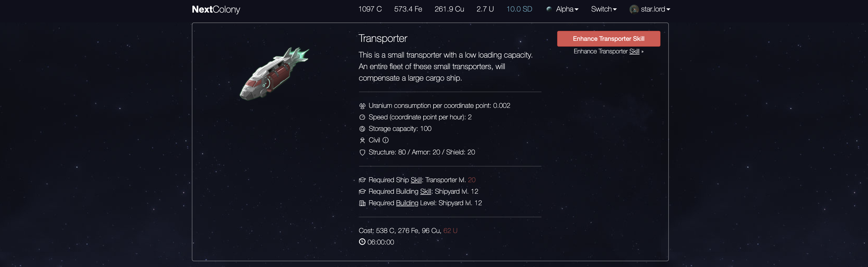This screenshot has height=267, width=868.
Task: Open the Building link in Required Building Level
Action: (407, 203)
